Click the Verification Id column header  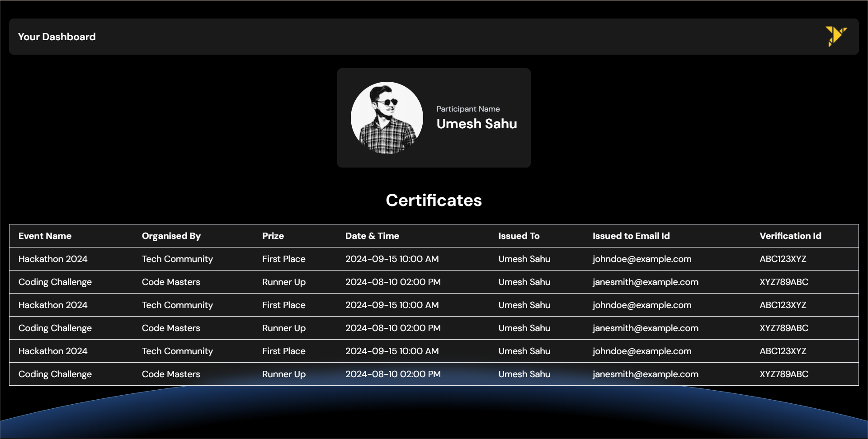click(x=790, y=236)
